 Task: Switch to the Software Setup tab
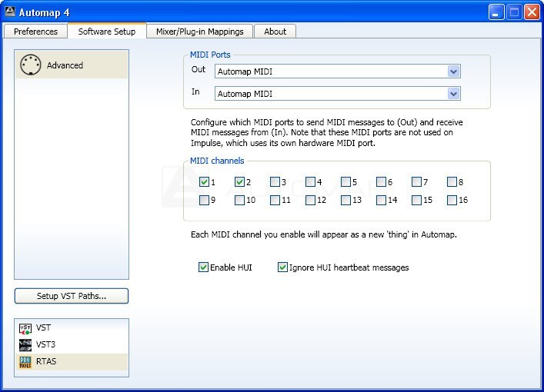point(107,31)
